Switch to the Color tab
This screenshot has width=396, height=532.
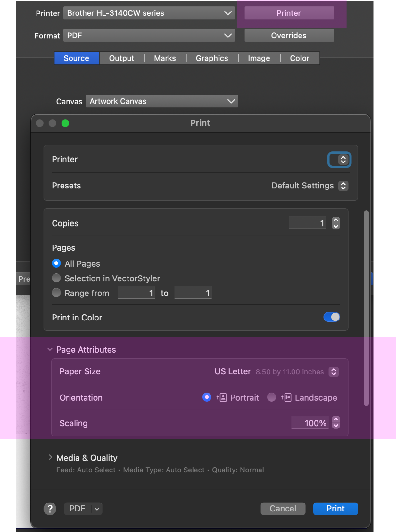coord(300,58)
